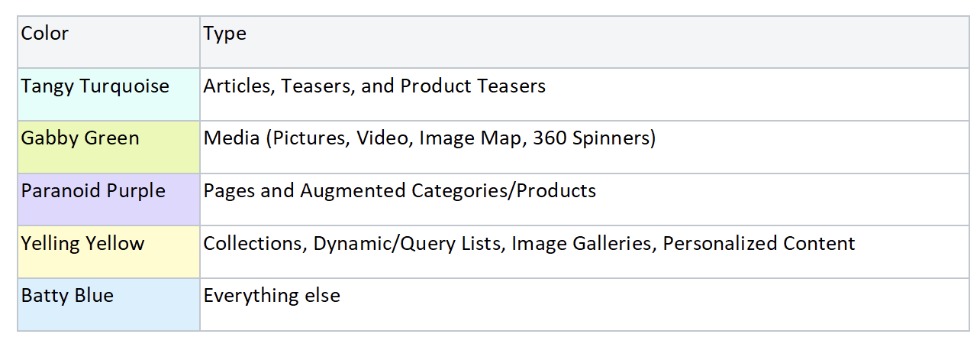The width and height of the screenshot is (980, 347).
Task: Click the Collections, Dynamic/Query Lists cell
Action: (x=585, y=252)
